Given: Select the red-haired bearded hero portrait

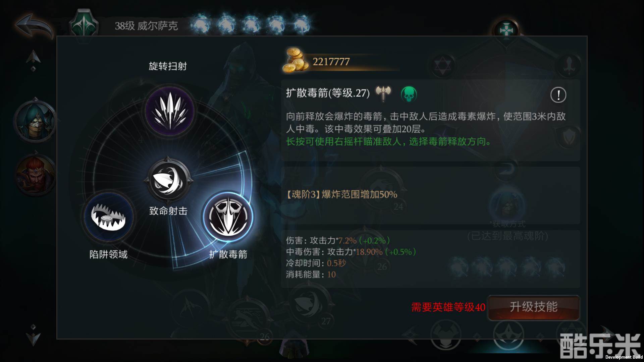Looking at the screenshot, I should coord(35,175).
